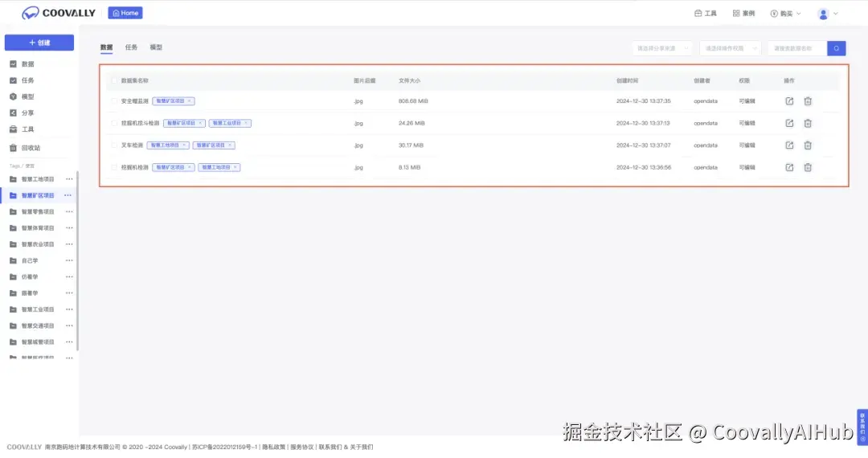The width and height of the screenshot is (868, 458).
Task: Toggle the select-all checkbox in table header
Action: point(114,81)
